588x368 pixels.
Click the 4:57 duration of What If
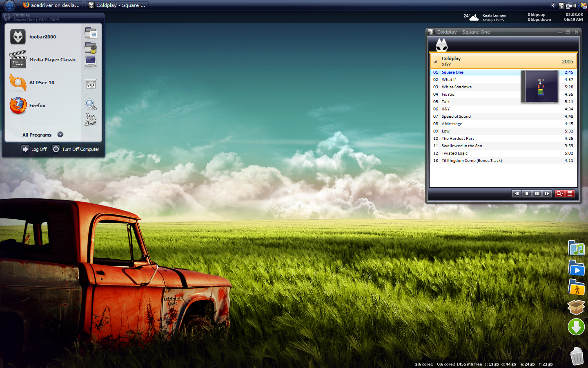[x=569, y=80]
